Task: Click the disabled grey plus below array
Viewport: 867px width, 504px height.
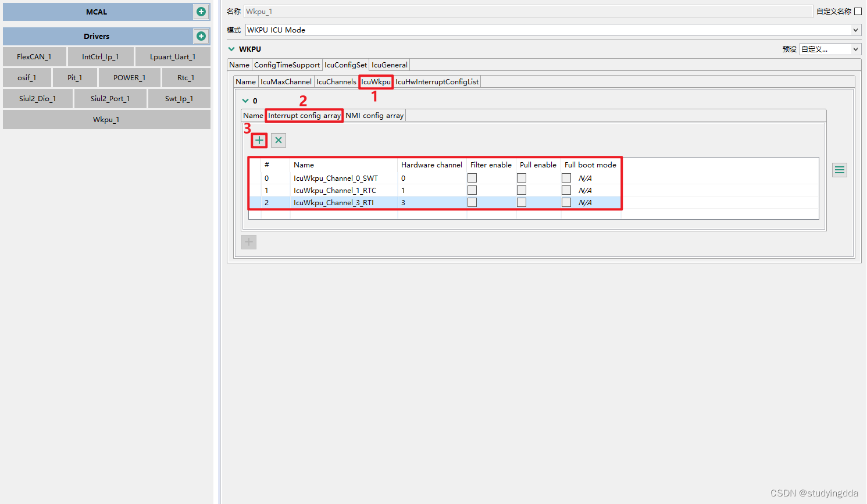Action: point(249,242)
